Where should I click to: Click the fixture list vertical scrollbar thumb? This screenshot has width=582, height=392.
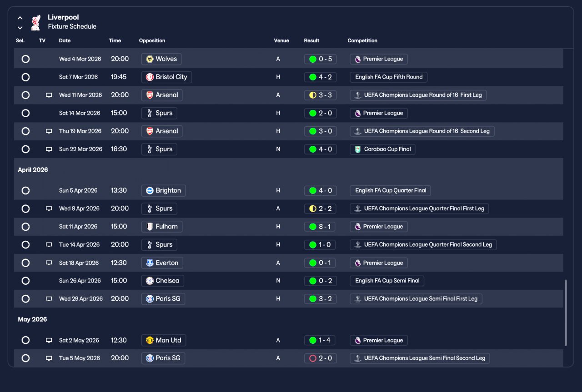point(566,313)
